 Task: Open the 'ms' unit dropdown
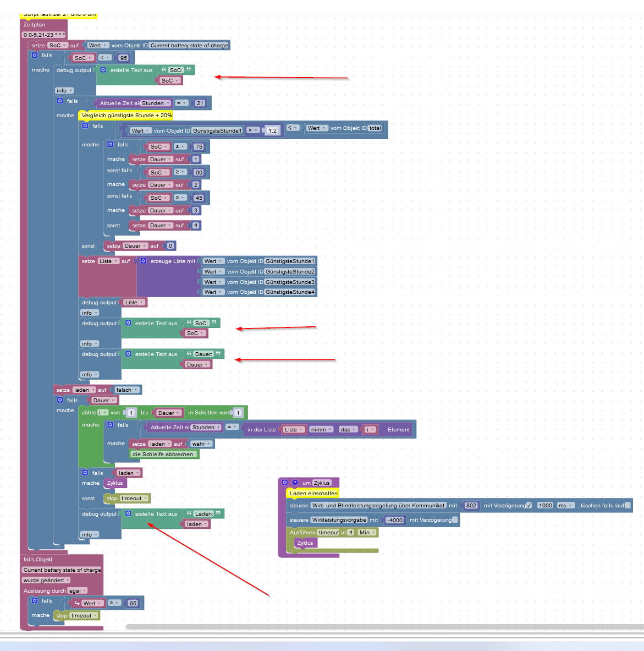tap(565, 506)
